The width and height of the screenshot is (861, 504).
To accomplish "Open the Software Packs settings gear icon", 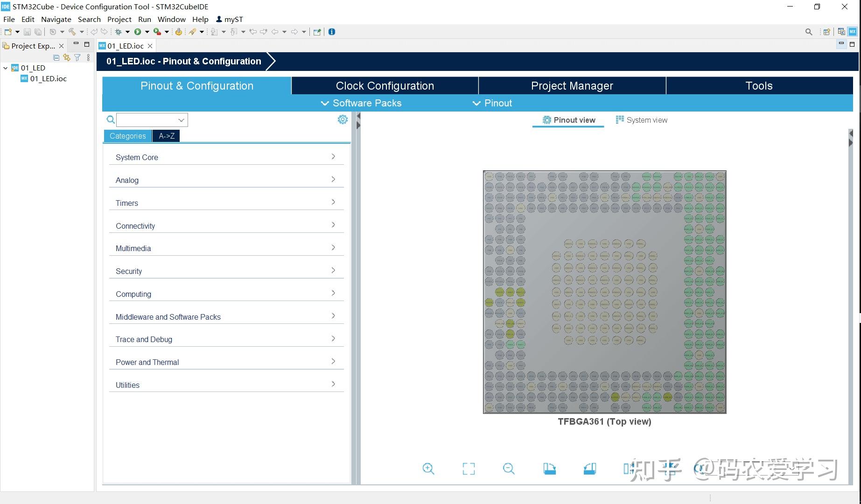I will point(343,119).
